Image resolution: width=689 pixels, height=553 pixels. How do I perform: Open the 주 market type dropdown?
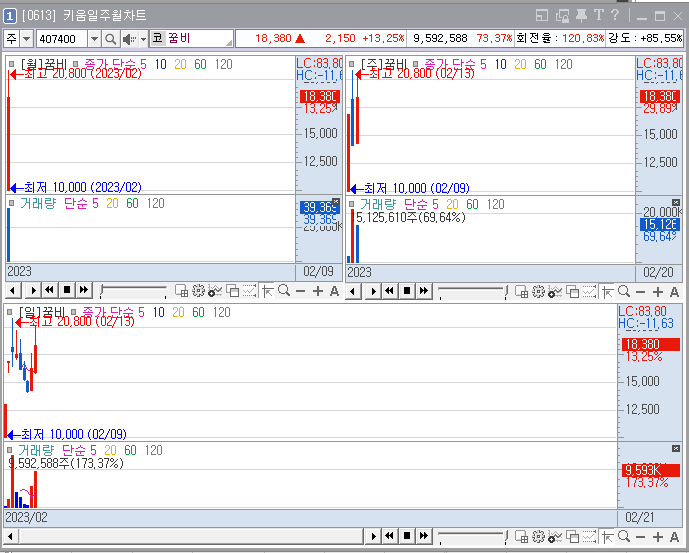(x=26, y=39)
